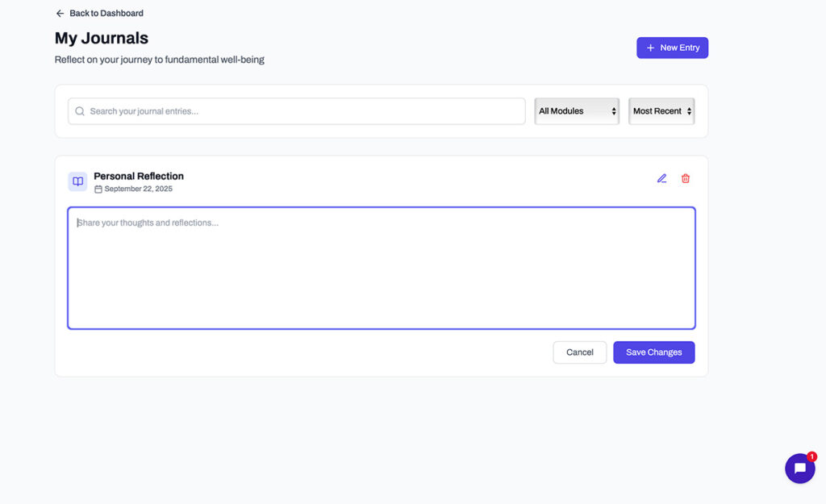Open the chat bubble widget
The image size is (826, 504).
point(799,469)
